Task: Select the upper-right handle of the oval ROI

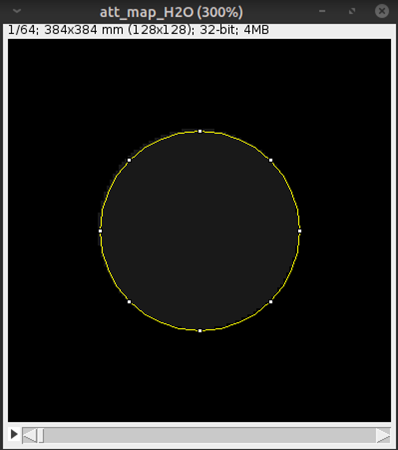Action: 271,160
